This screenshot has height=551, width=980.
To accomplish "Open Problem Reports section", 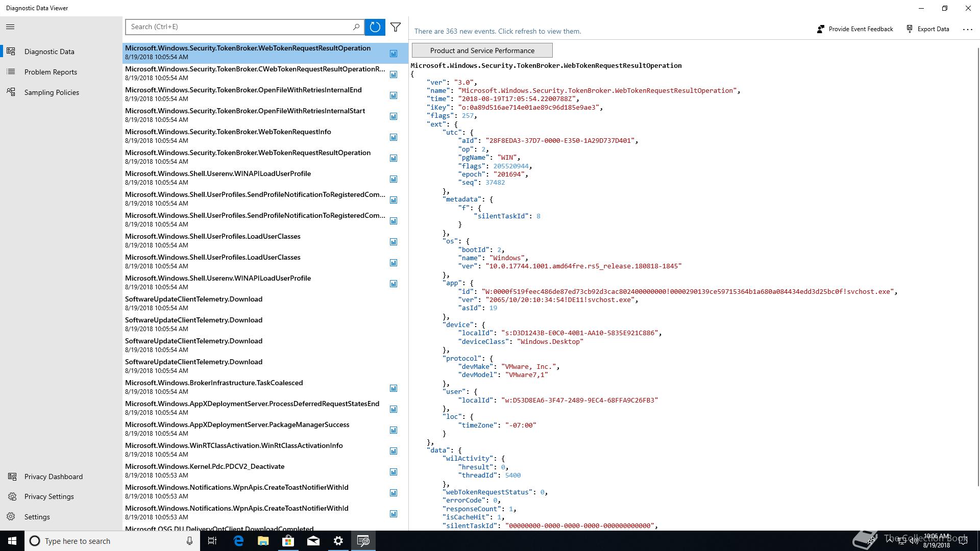I will coord(61,72).
